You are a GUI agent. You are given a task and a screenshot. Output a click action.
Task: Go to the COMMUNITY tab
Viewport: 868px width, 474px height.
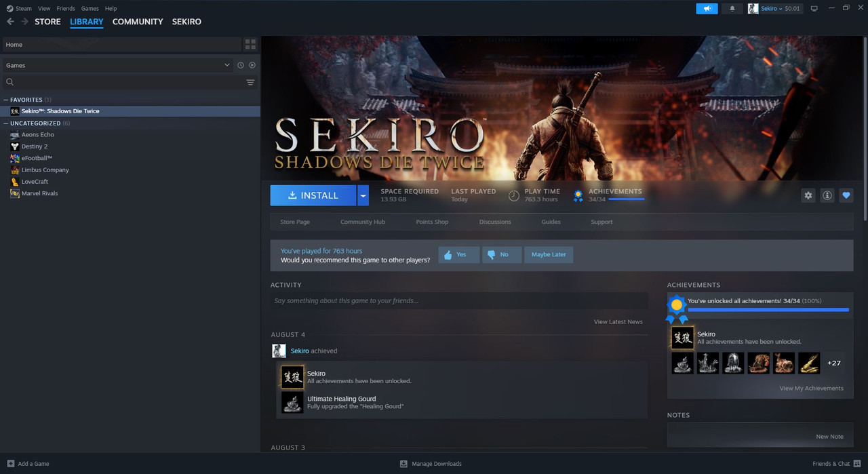coord(138,22)
